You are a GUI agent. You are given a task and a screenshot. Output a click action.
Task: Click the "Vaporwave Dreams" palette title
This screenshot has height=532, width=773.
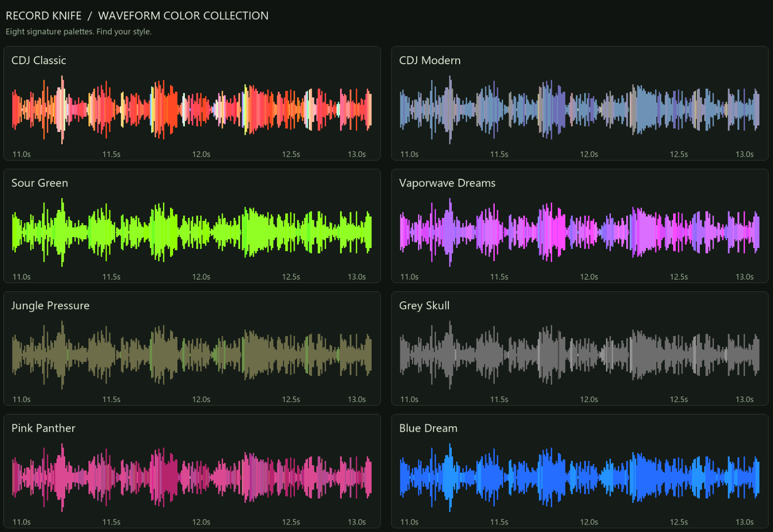coord(447,183)
